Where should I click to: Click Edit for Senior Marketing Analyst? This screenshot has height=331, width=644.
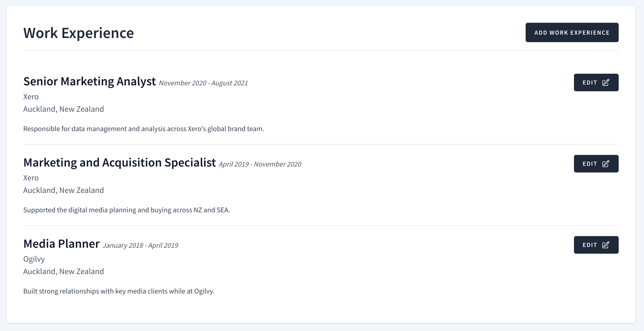(596, 82)
